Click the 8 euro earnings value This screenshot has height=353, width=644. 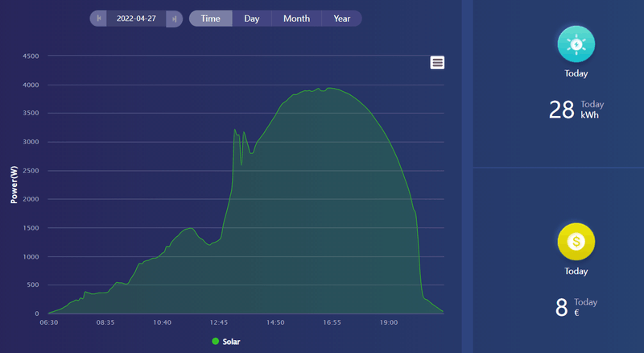point(561,307)
